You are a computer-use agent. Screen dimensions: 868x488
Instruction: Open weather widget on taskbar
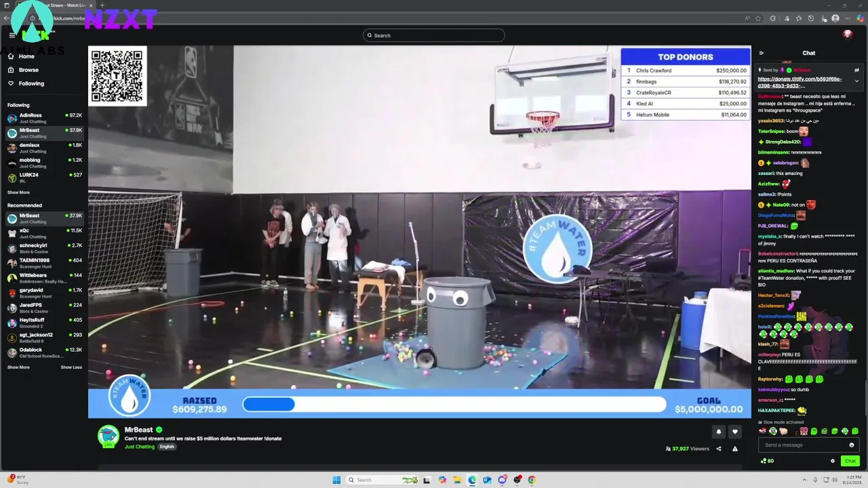19,480
